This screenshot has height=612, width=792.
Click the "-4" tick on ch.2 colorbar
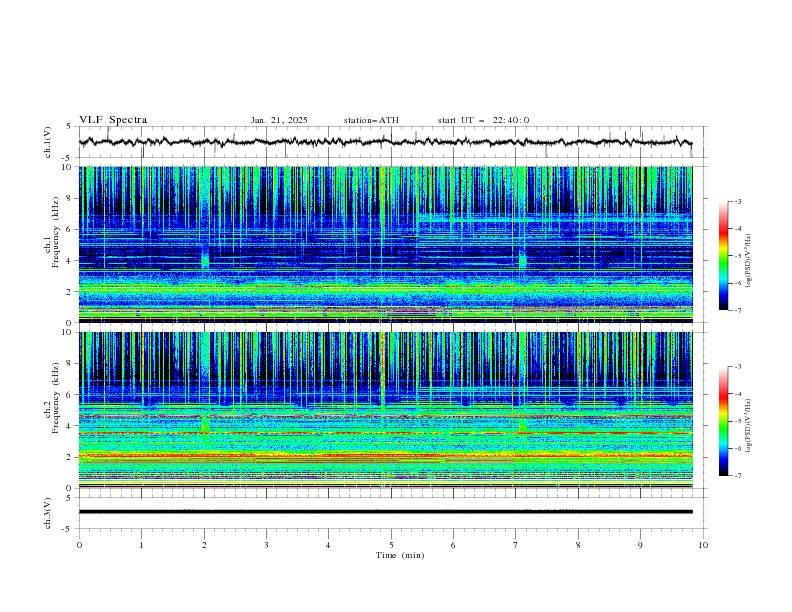pyautogui.click(x=737, y=394)
